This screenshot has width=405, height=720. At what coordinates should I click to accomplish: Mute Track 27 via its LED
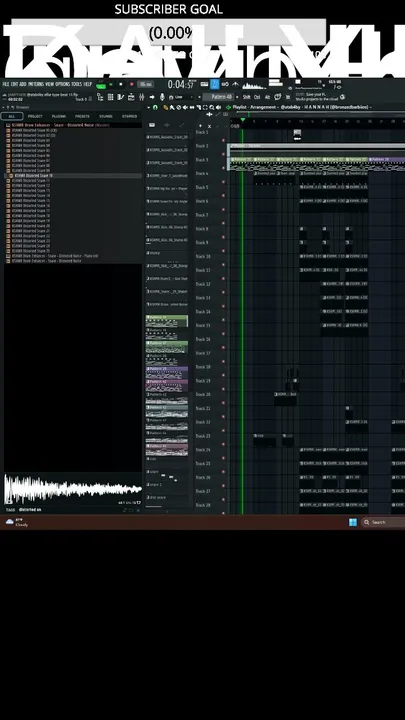pyautogui.click(x=224, y=499)
